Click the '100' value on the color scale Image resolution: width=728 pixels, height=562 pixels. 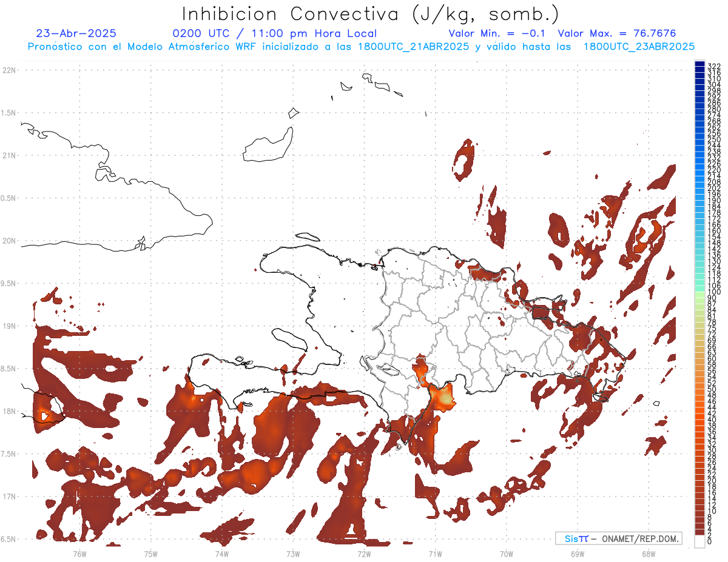(714, 292)
